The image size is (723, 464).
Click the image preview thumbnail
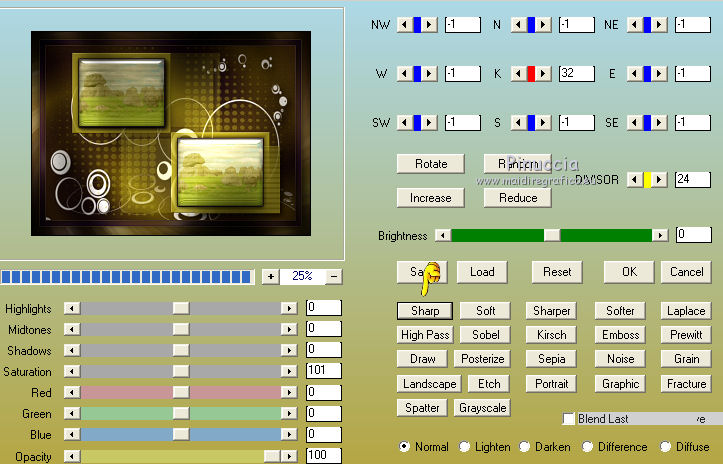click(x=172, y=133)
